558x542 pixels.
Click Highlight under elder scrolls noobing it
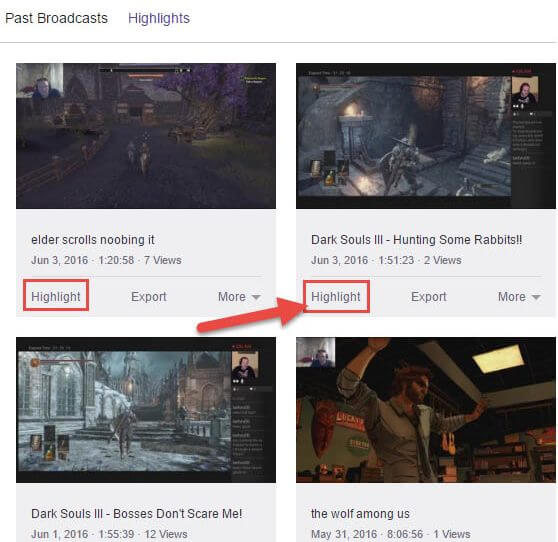pyautogui.click(x=56, y=296)
